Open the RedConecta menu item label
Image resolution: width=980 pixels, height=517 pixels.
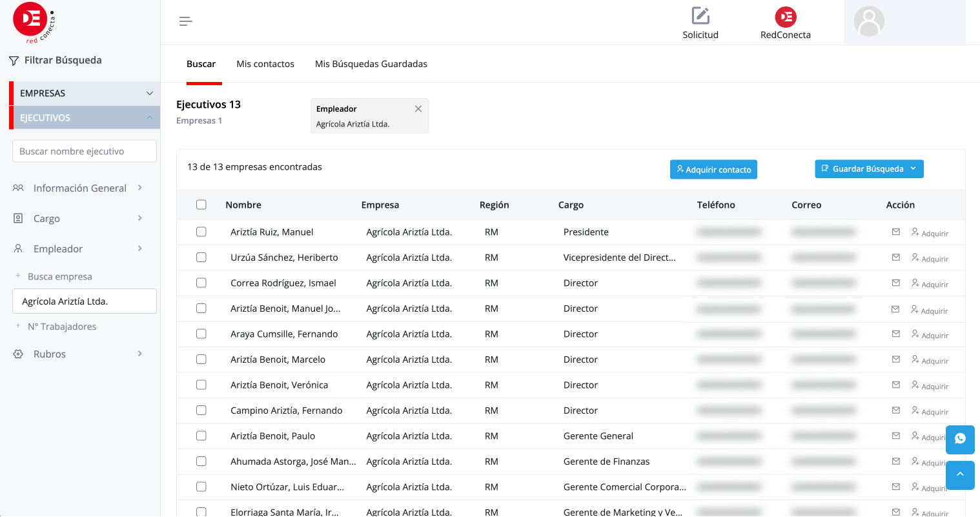tap(786, 35)
